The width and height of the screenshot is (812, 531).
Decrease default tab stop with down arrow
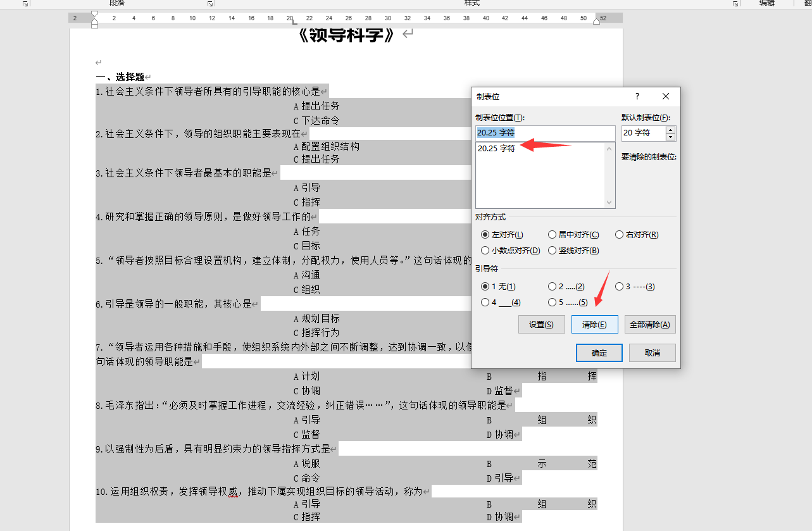tap(671, 137)
